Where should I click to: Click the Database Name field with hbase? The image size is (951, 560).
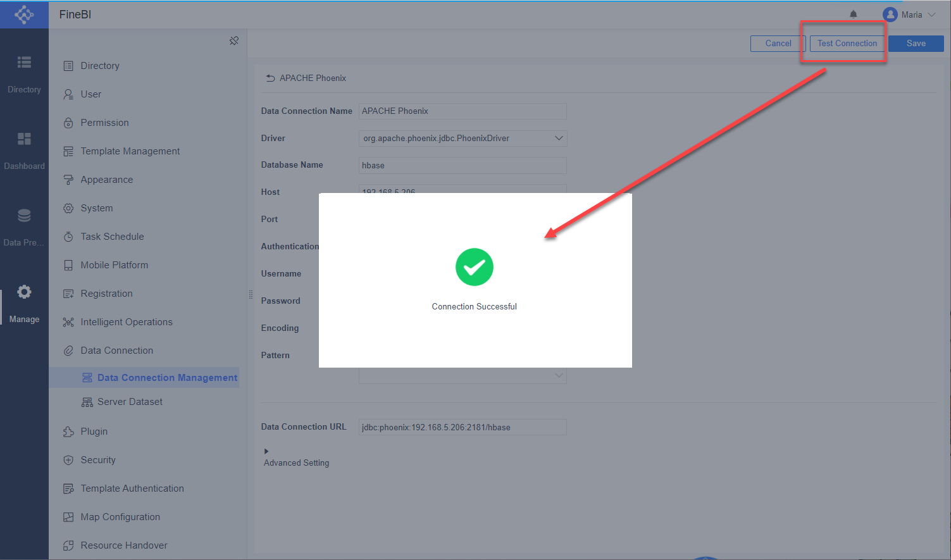(463, 166)
